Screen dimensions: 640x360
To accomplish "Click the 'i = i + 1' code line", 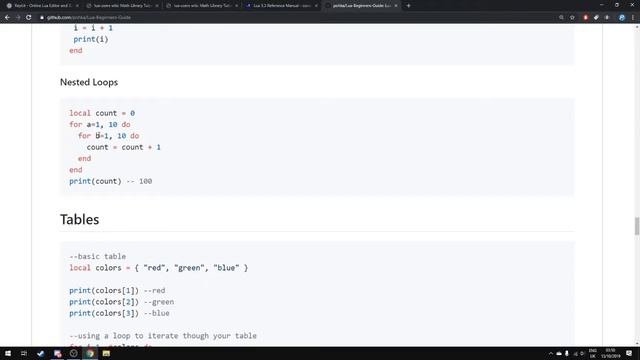I will coord(93,28).
